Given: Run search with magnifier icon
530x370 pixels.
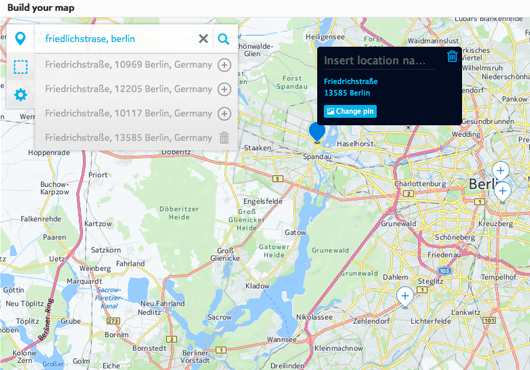Looking at the screenshot, I should [223, 39].
